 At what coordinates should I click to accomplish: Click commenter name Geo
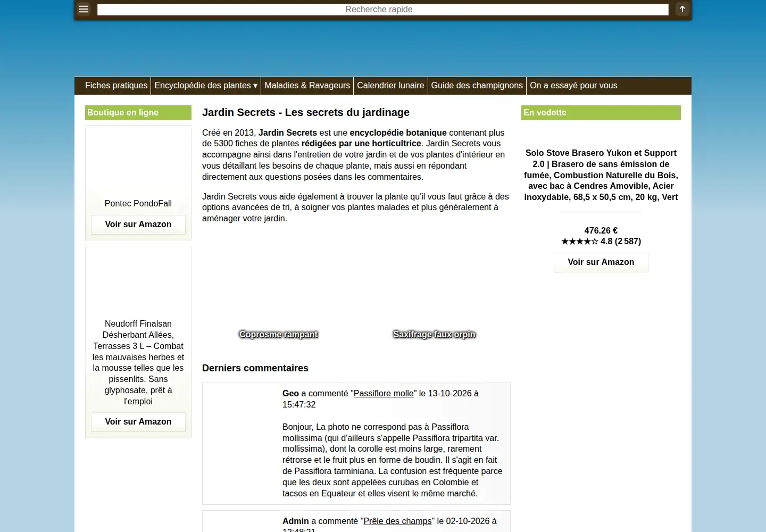pyautogui.click(x=290, y=394)
